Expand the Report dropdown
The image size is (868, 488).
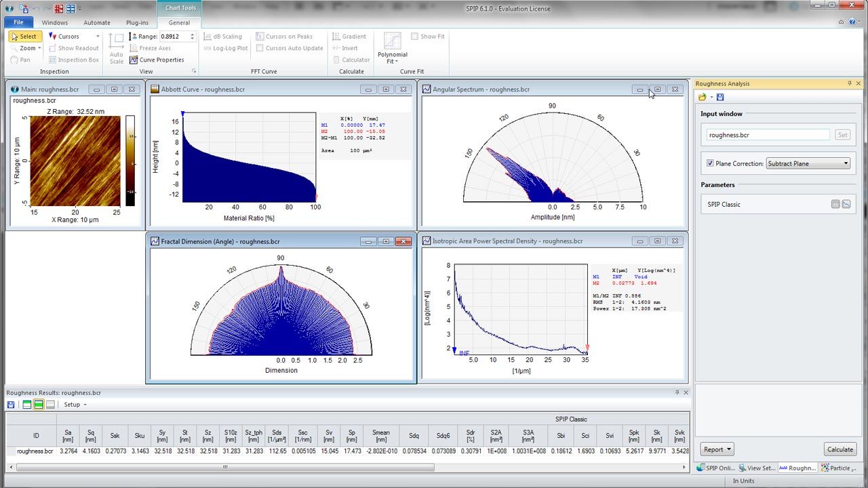tap(717, 449)
